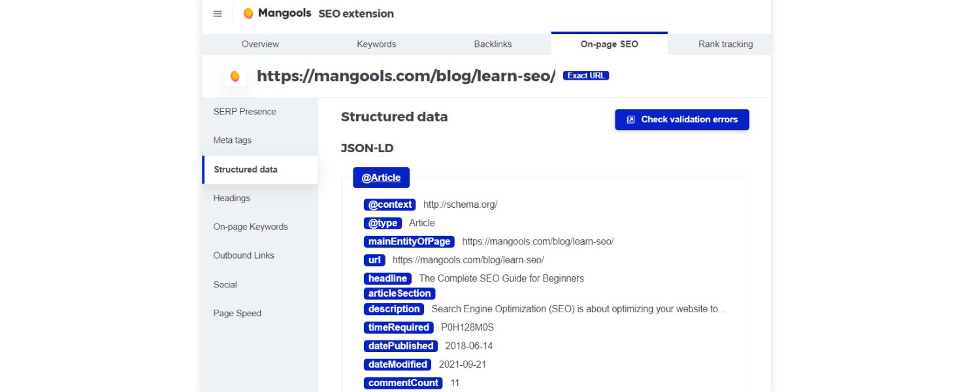Screen dimensions: 980x392
Task: Select On-page Keywords from the sidebar
Action: (250, 227)
